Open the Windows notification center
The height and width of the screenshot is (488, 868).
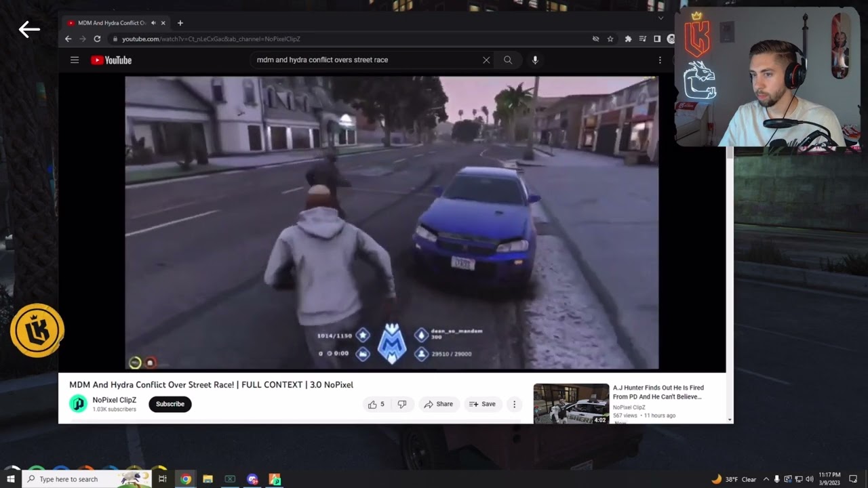(853, 479)
